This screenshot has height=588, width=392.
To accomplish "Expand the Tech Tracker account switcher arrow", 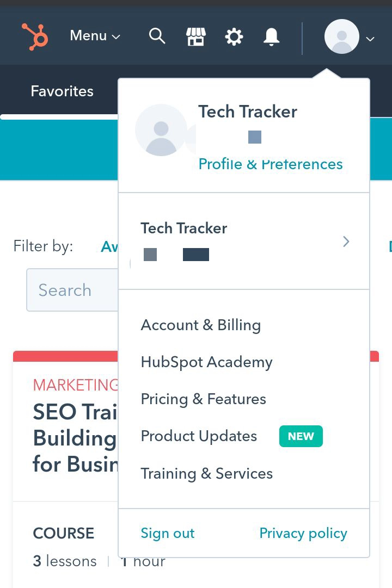I will (x=346, y=241).
